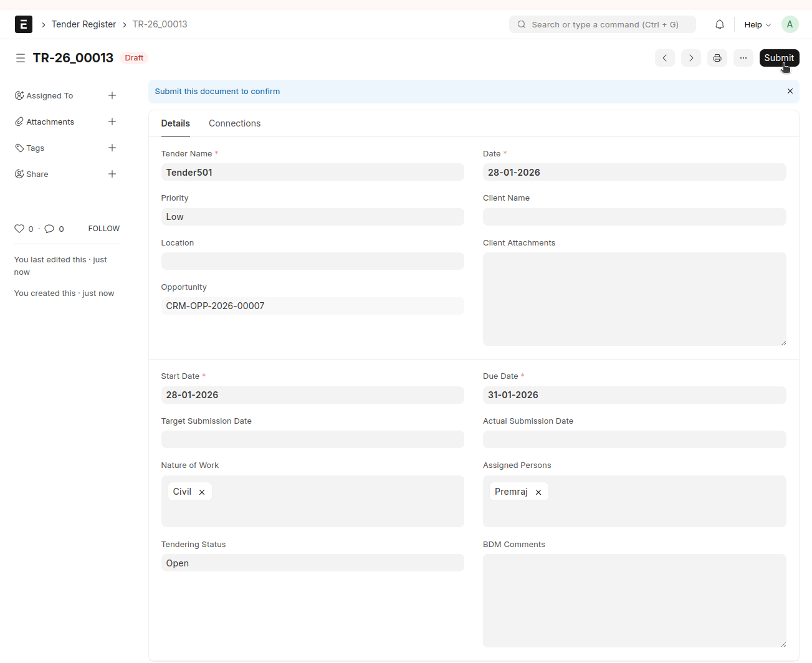Toggle the sidebar hamburger menu icon
The height and width of the screenshot is (663, 812).
tap(21, 58)
